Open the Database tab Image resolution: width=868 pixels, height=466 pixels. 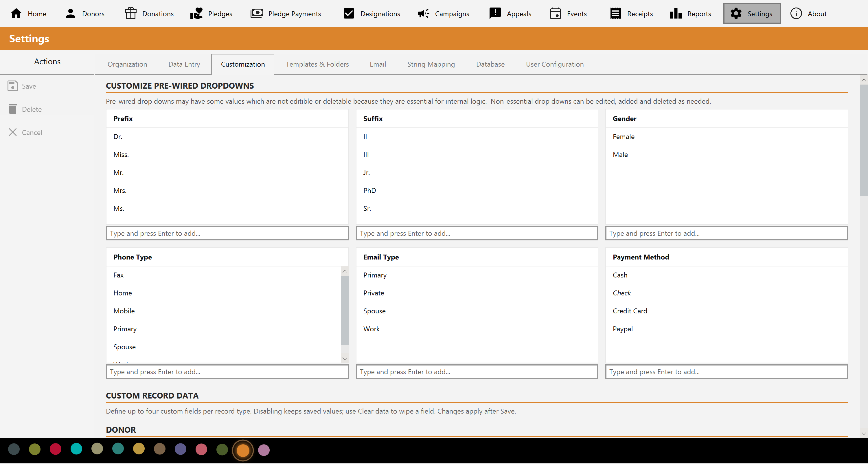point(490,64)
